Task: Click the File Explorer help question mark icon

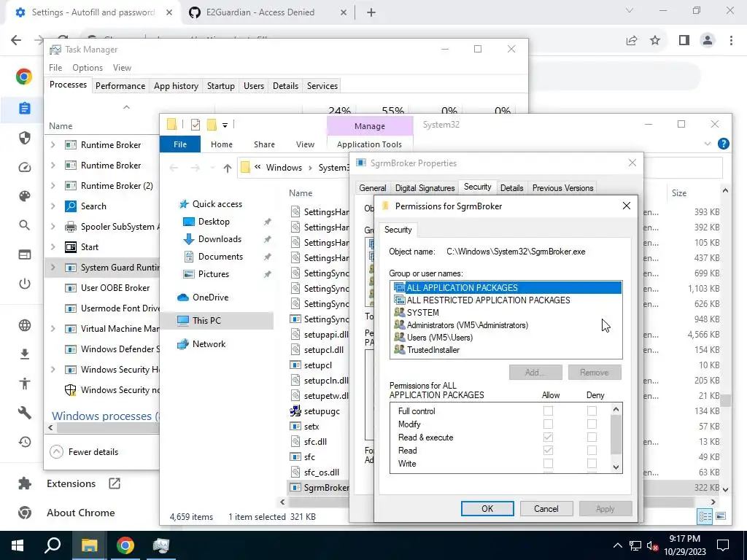Action: [x=723, y=144]
